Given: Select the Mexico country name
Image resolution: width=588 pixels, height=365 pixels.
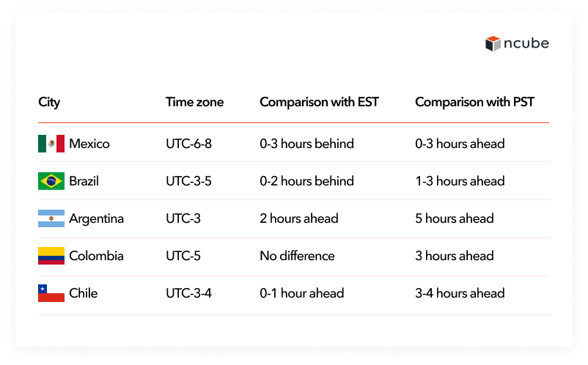Looking at the screenshot, I should click(x=89, y=144).
